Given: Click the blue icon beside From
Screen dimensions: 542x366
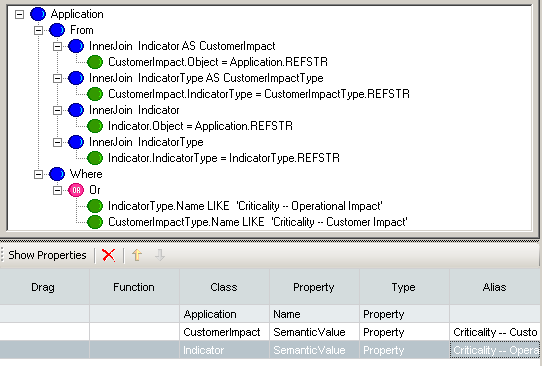Looking at the screenshot, I should pos(57,30).
